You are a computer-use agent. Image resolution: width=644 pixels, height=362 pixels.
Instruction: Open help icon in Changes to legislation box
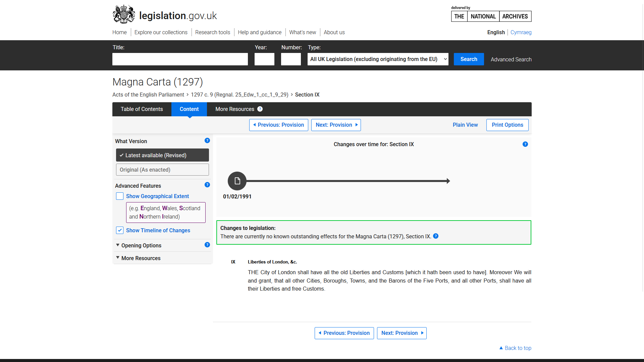(x=436, y=236)
